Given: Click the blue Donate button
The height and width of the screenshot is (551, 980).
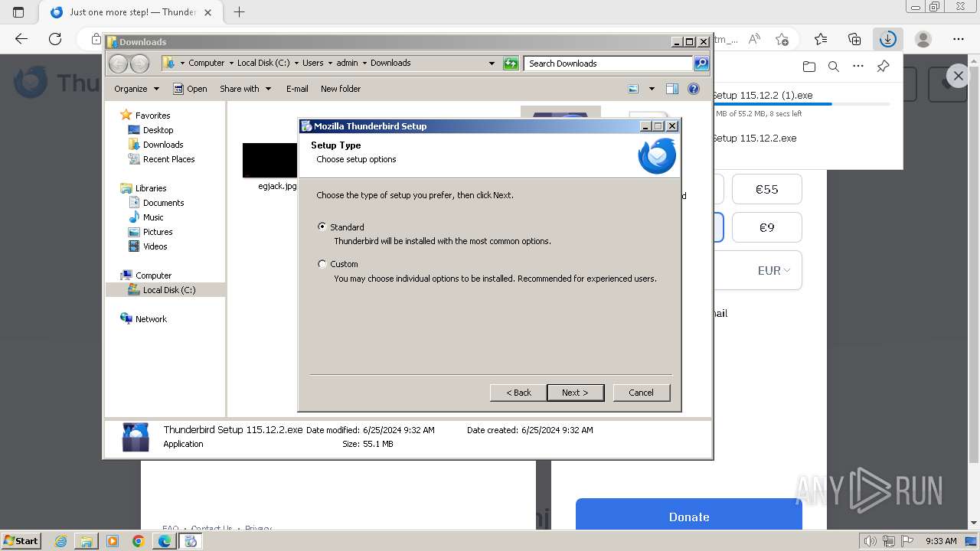Looking at the screenshot, I should click(688, 517).
